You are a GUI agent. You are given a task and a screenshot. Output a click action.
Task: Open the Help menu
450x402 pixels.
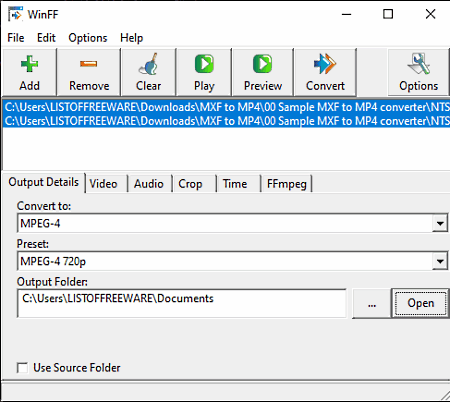coord(131,38)
